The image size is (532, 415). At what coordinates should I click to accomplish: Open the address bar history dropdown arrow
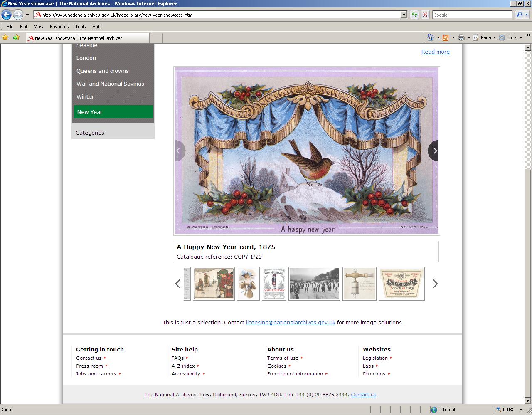pos(403,15)
